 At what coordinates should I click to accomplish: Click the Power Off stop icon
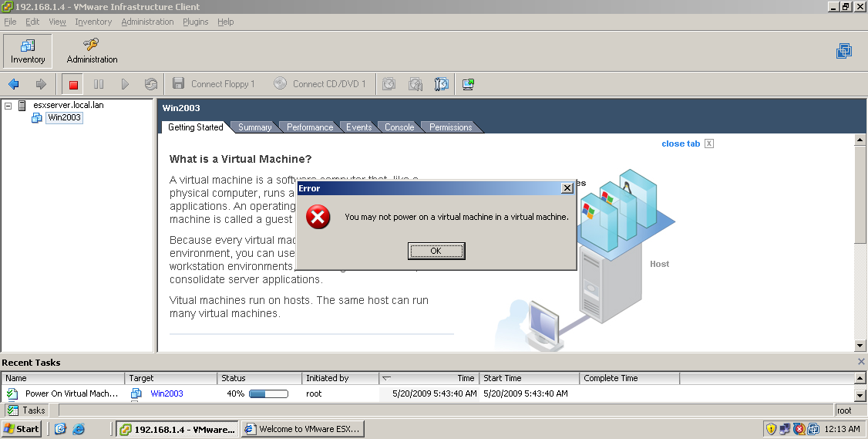click(73, 84)
